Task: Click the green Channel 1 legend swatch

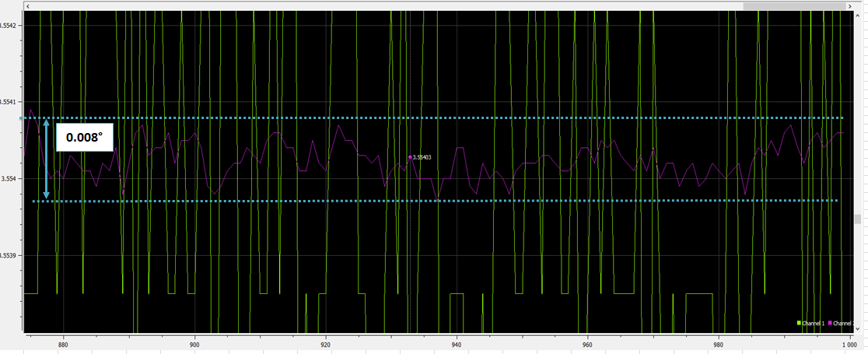Action: 799,323
